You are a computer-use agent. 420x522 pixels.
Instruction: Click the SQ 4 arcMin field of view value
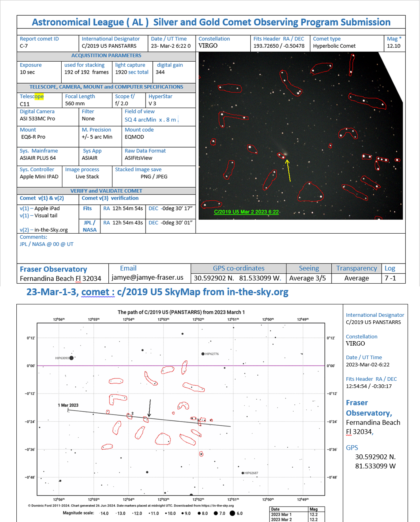(x=150, y=120)
